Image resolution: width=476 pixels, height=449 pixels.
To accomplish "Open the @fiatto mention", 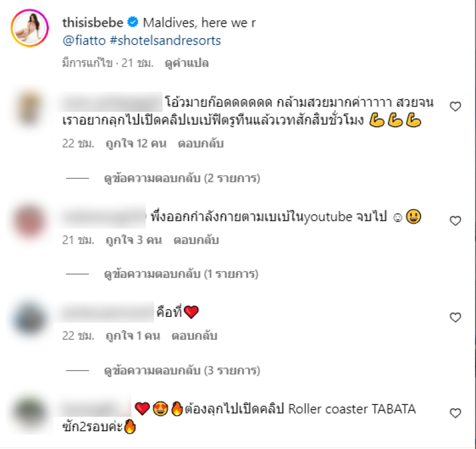I will [x=84, y=40].
